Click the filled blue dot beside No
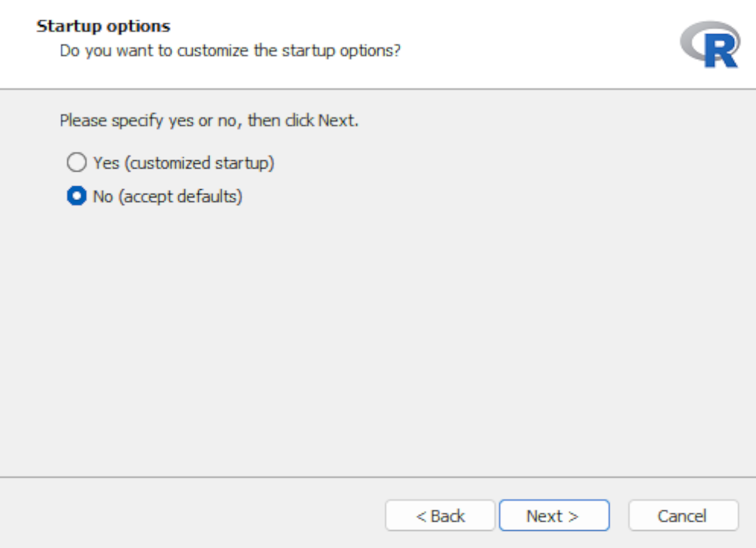This screenshot has height=548, width=756. [77, 196]
